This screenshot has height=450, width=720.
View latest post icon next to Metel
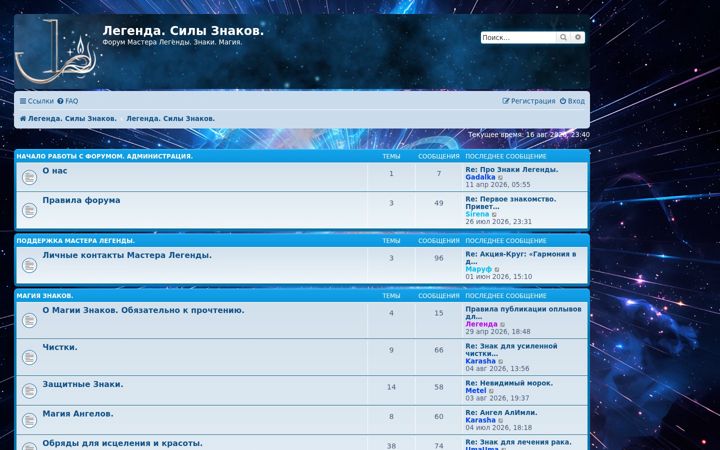(491, 391)
